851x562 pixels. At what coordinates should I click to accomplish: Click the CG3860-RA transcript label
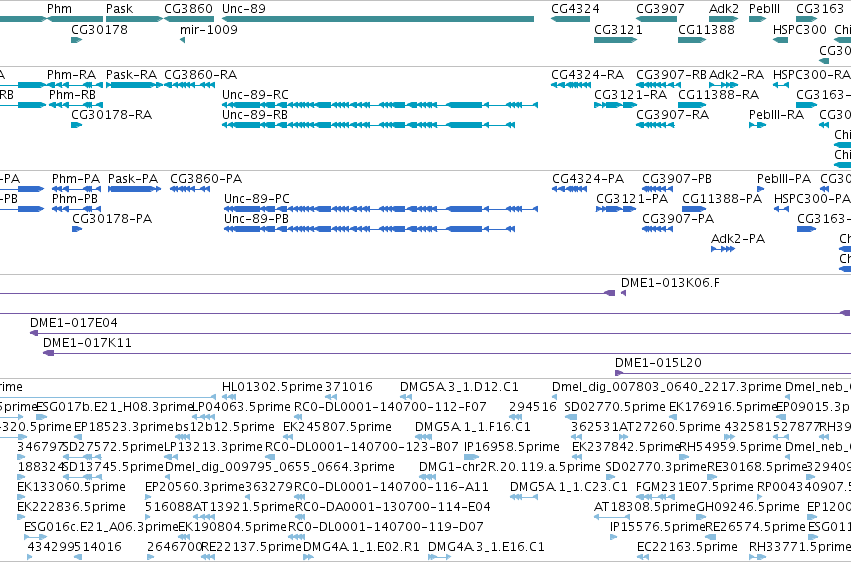[200, 74]
